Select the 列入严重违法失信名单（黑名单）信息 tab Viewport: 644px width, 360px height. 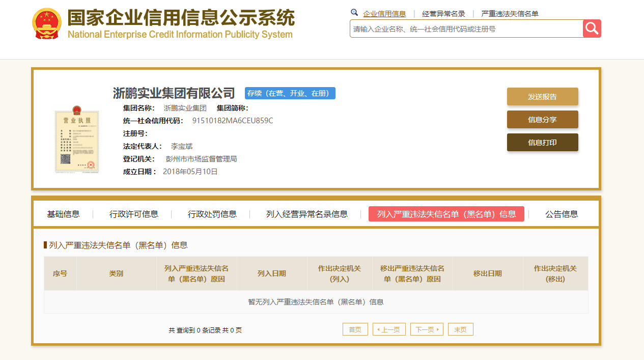coord(446,214)
